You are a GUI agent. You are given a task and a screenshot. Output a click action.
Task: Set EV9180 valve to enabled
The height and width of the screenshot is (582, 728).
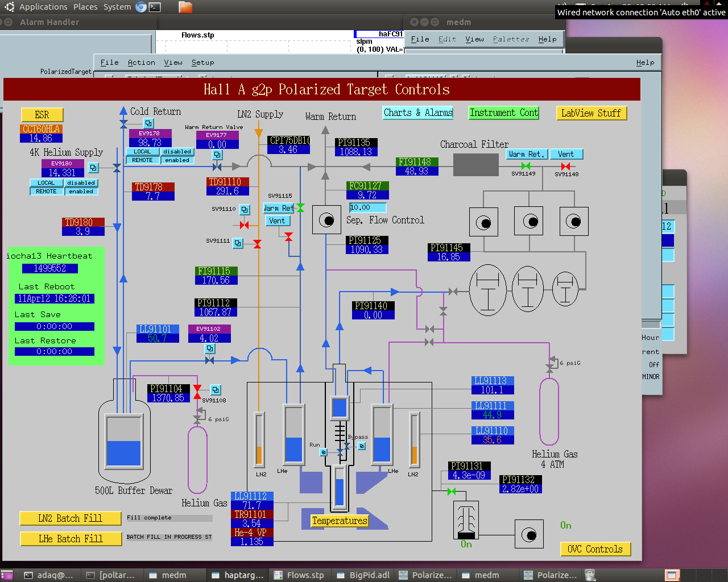pos(81,192)
